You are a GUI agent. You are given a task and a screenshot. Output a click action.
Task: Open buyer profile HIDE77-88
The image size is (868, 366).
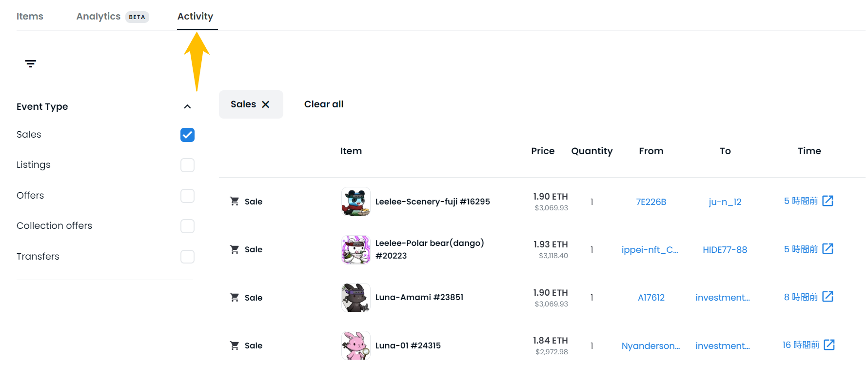[x=725, y=249]
